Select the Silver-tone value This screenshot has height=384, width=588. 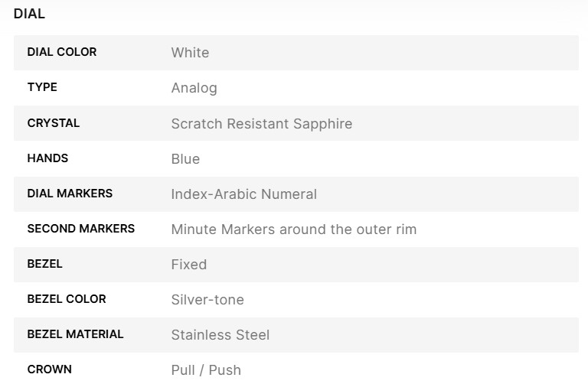pos(207,300)
